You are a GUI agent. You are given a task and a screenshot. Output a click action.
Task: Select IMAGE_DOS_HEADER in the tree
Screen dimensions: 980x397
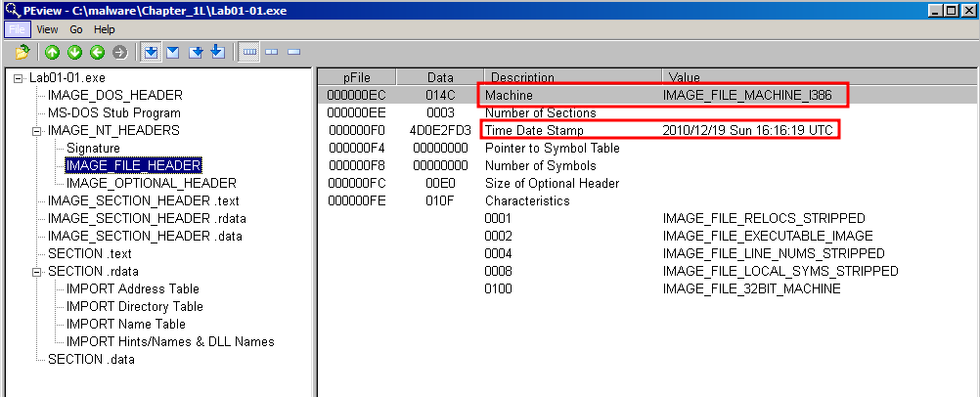click(115, 95)
